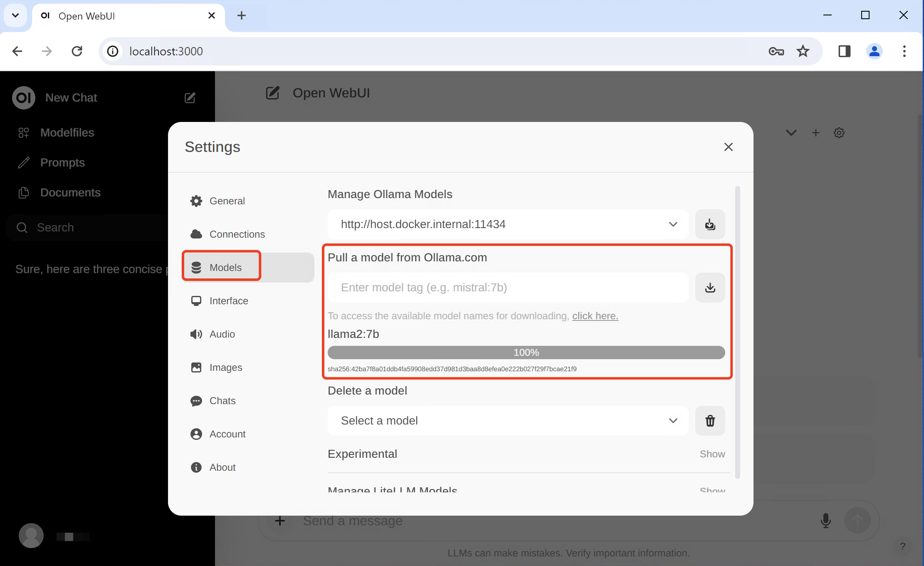Bookmark this page with star icon

pyautogui.click(x=803, y=51)
